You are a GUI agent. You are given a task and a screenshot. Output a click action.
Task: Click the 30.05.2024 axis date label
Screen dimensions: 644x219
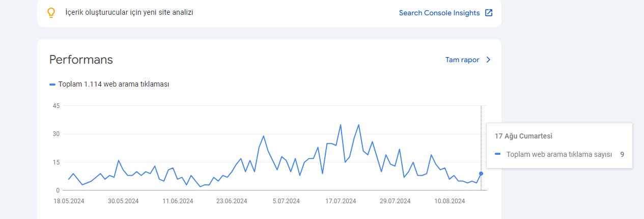pyautogui.click(x=123, y=201)
